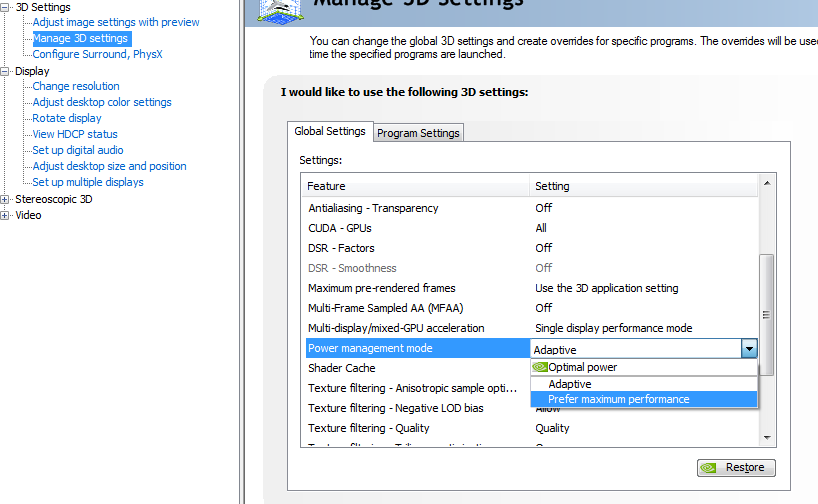Open Set up digital audio

[x=78, y=150]
